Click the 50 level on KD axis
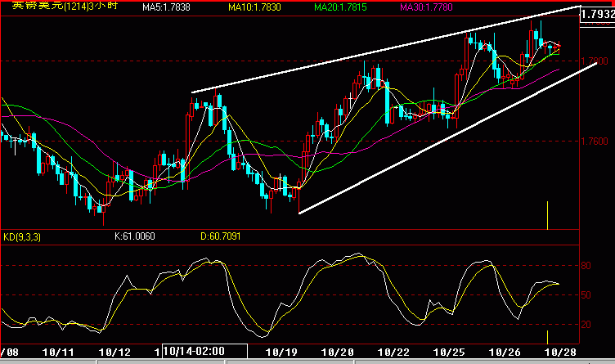 586,295
